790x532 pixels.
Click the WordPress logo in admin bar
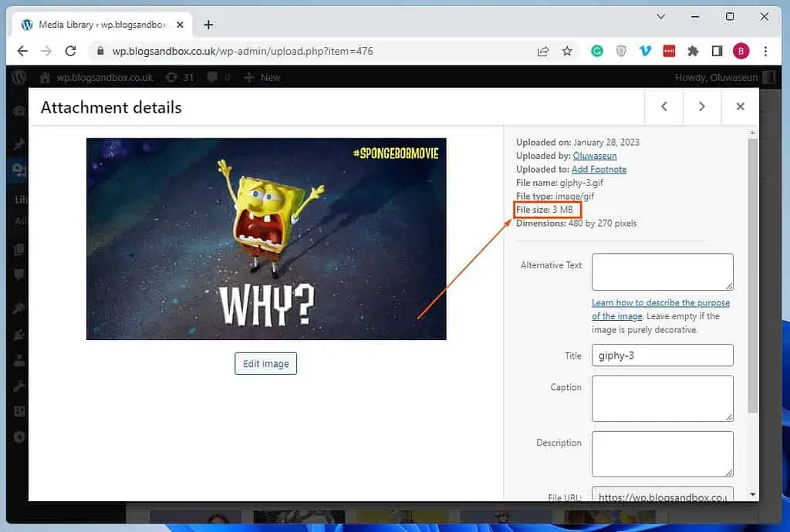point(19,78)
